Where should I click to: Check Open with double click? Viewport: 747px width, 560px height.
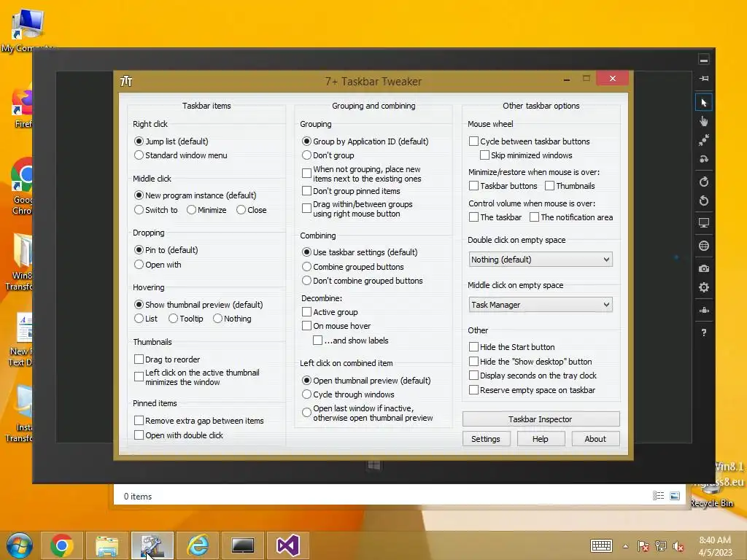point(179,435)
